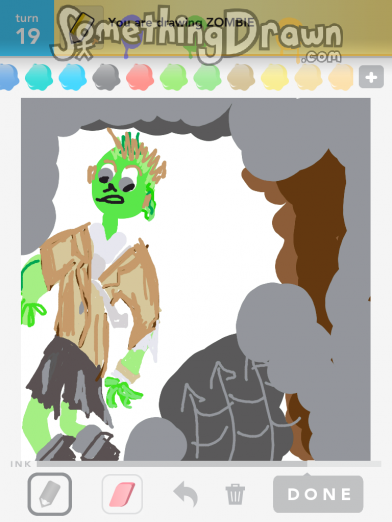Image resolution: width=392 pixels, height=522 pixels.
Task: Pick the sky blue color swatch
Action: click(x=73, y=77)
